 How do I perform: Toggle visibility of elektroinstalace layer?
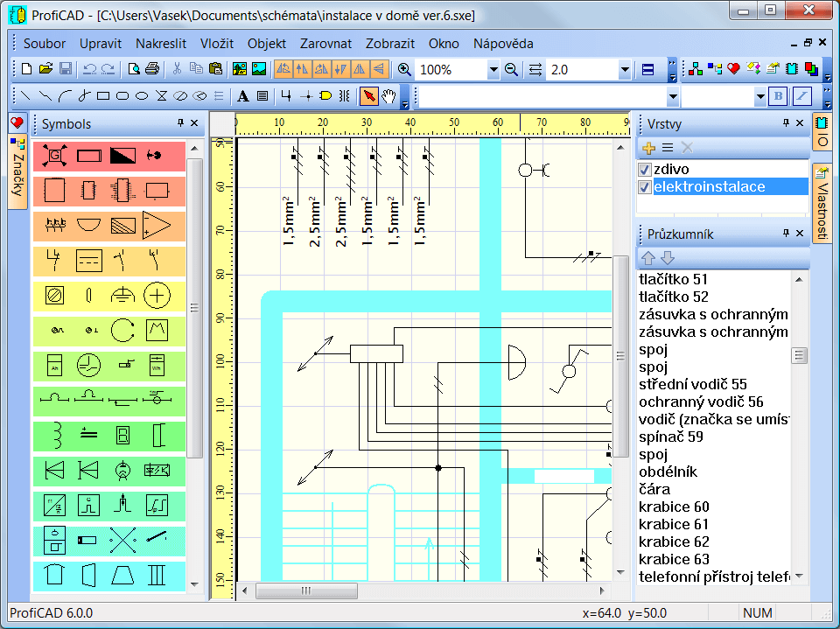[645, 187]
